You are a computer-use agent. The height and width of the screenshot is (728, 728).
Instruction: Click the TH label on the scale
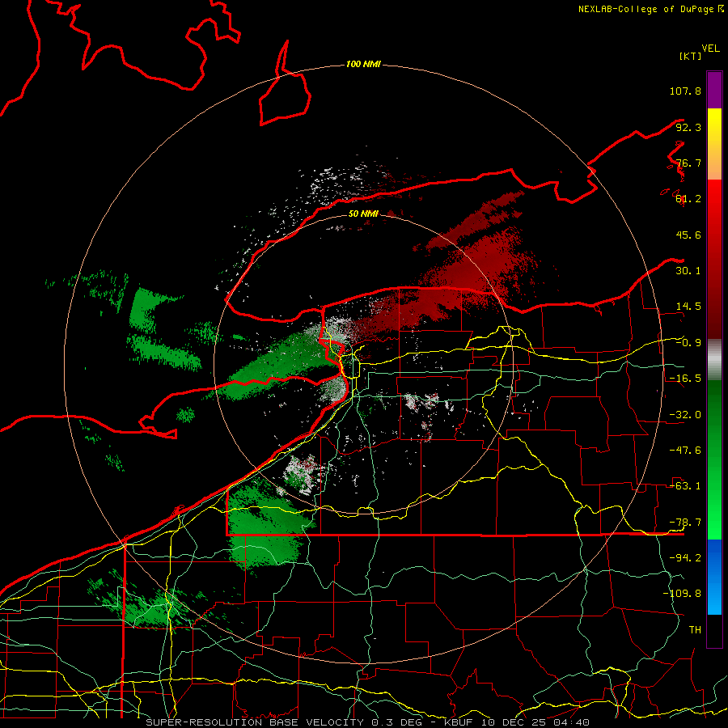695,629
